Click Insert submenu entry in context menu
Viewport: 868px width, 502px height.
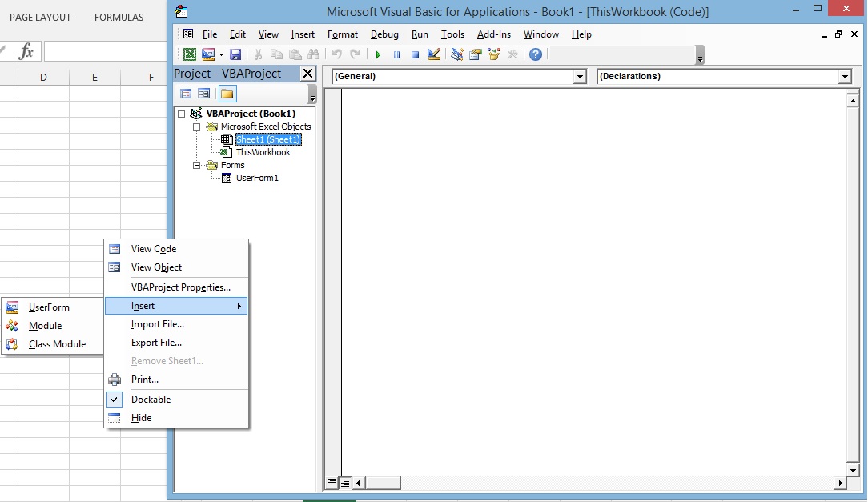(x=176, y=306)
